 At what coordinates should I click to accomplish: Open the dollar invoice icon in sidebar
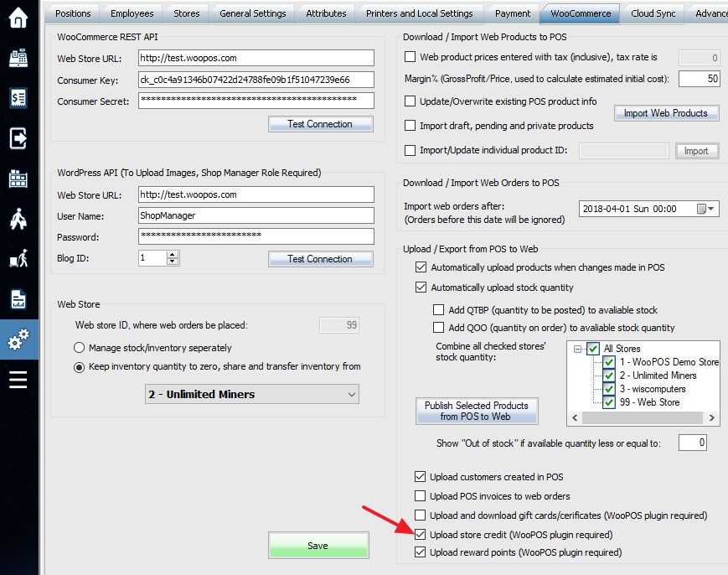(x=18, y=98)
